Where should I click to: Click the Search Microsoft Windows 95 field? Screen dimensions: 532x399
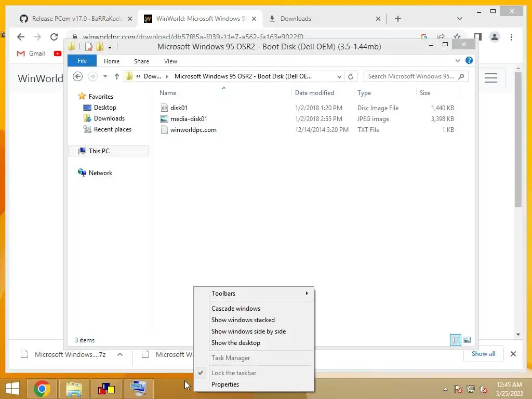point(410,76)
